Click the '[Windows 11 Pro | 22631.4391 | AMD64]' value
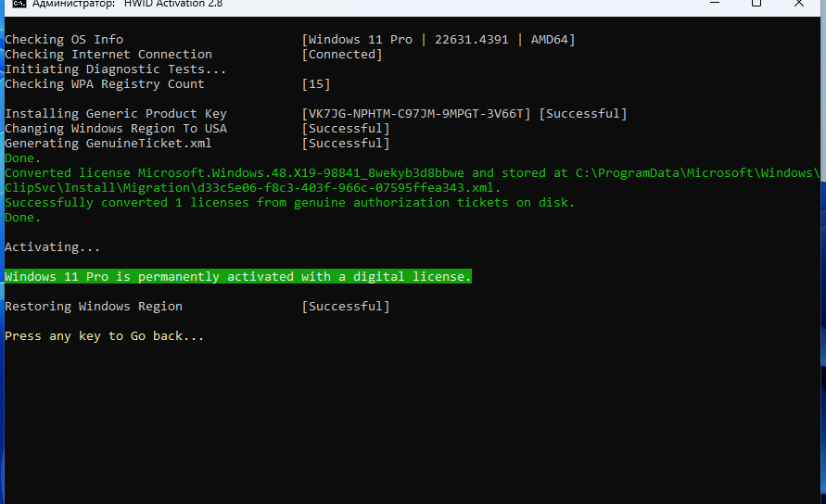The image size is (826, 504). (x=438, y=40)
